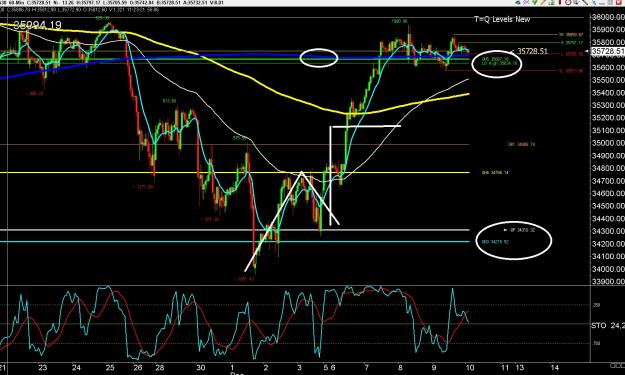Click the 35100.00 price axis label
625x375 pixels.
[609, 131]
